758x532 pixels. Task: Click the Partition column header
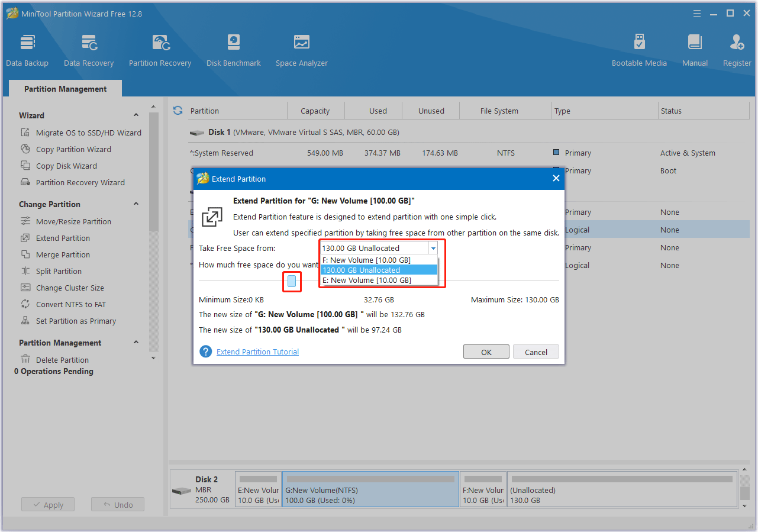click(x=237, y=111)
